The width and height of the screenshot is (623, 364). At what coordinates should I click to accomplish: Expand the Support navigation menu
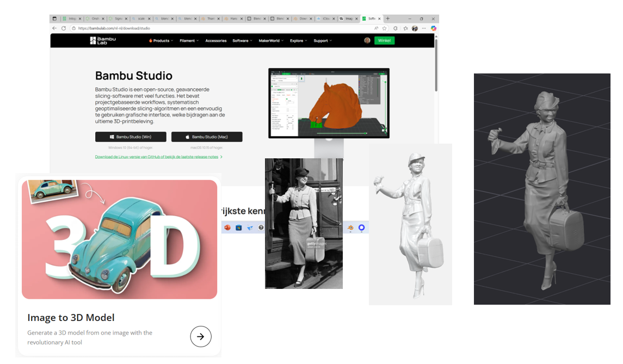[x=322, y=41]
